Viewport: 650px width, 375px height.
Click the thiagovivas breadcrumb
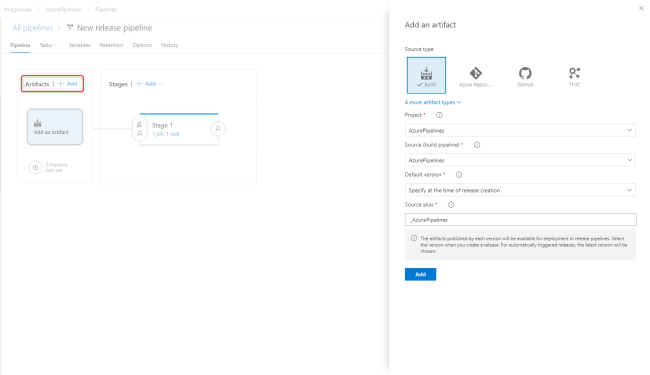[18, 10]
